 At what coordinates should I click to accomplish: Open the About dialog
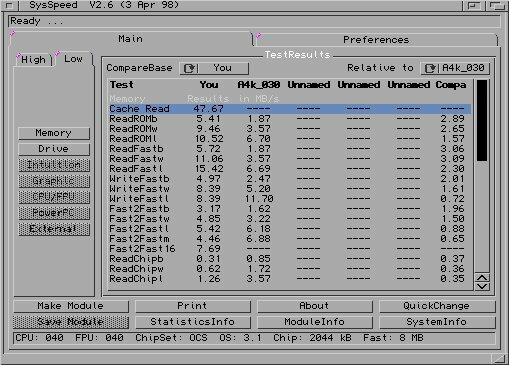[314, 306]
